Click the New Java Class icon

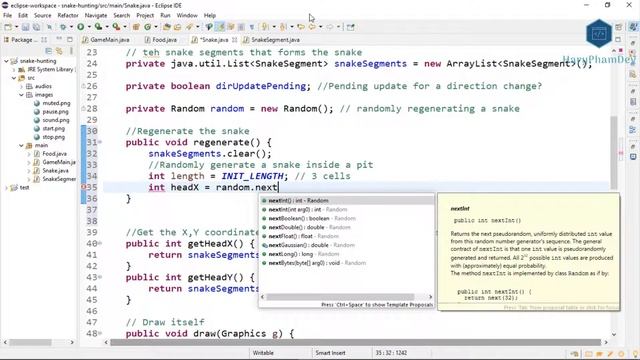pos(147,27)
